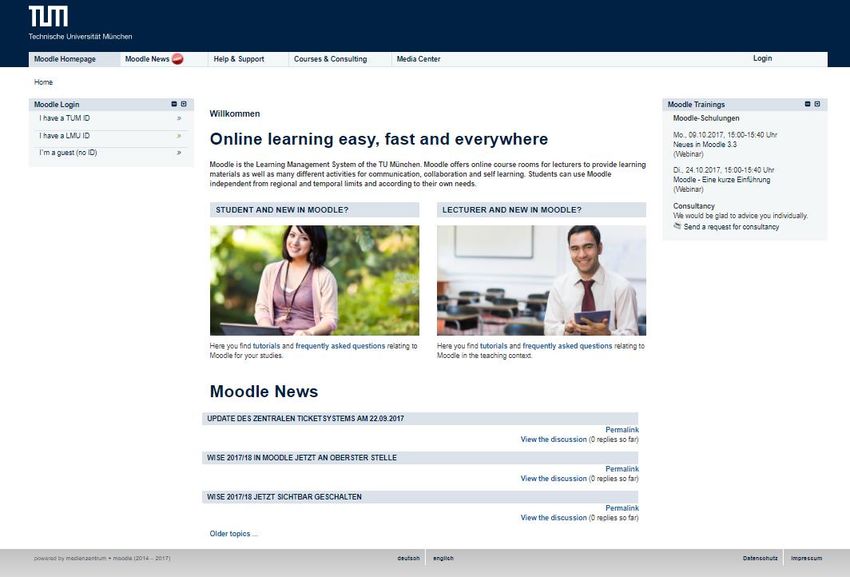Click the 'Lecturer and new in Moodle?' heading

tap(512, 210)
